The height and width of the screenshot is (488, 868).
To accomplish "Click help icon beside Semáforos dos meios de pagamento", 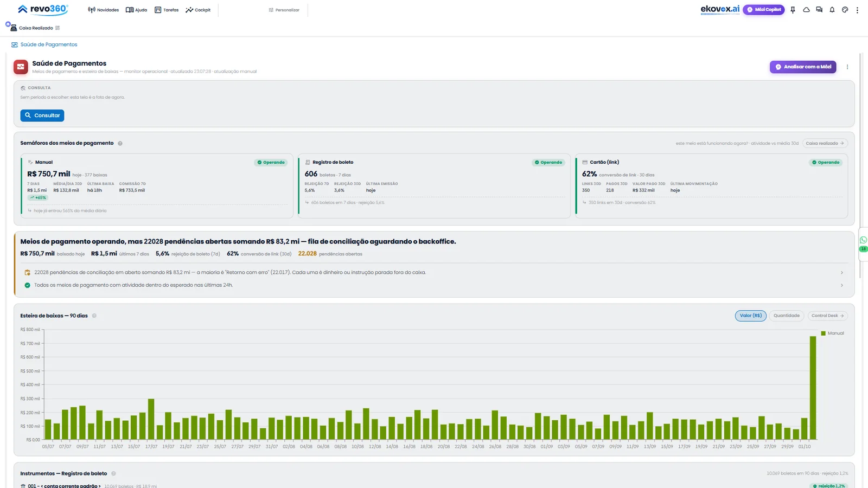I will click(x=120, y=143).
